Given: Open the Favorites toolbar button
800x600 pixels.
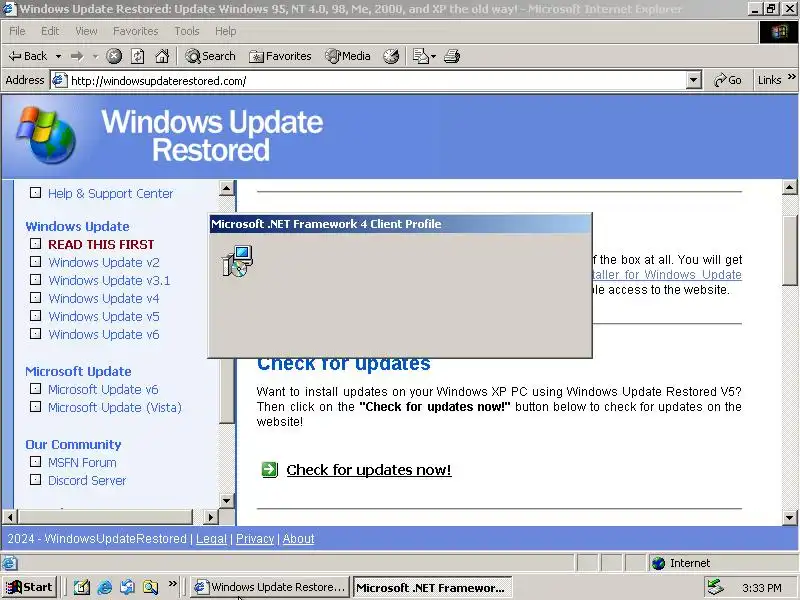Looking at the screenshot, I should (x=280, y=56).
